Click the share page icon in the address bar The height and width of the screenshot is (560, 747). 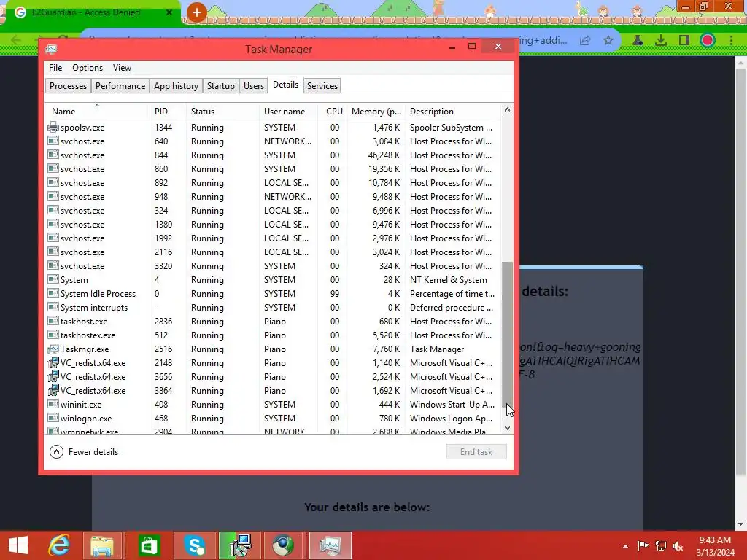coord(585,41)
